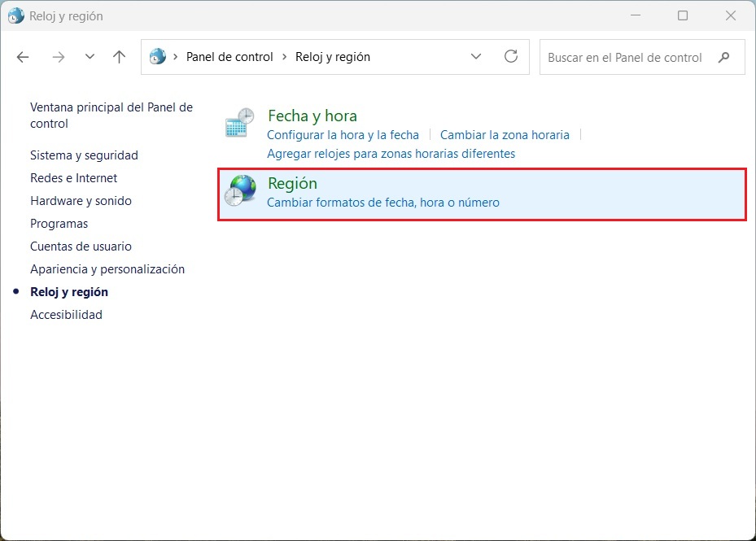Expand the breadcrumb arrow after Panel de control
756x541 pixels.
[286, 57]
